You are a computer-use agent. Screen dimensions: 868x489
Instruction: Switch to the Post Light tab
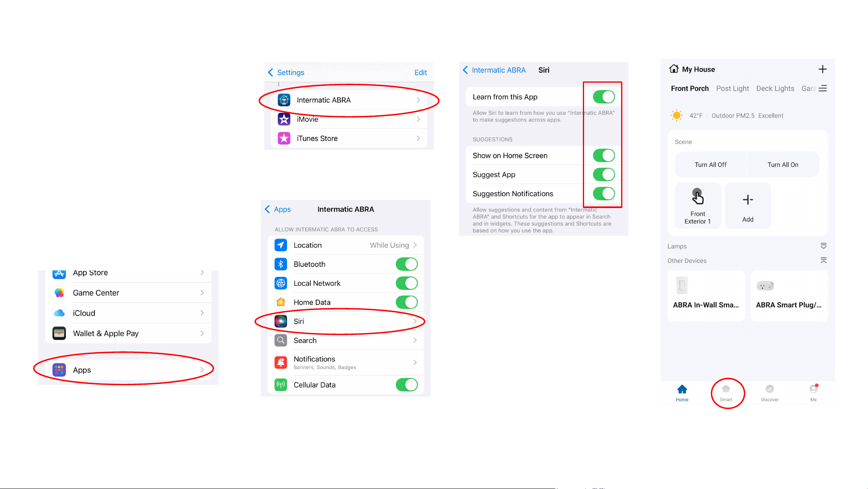point(732,88)
